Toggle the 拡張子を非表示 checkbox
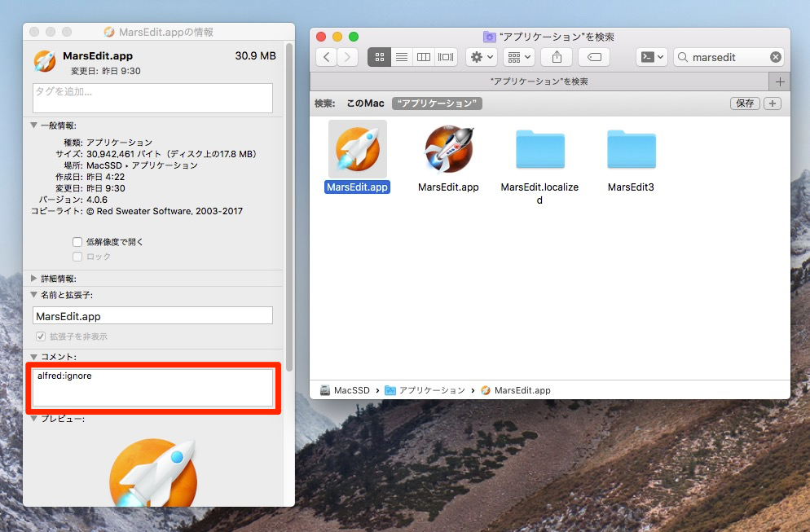The image size is (810, 532). [x=41, y=336]
